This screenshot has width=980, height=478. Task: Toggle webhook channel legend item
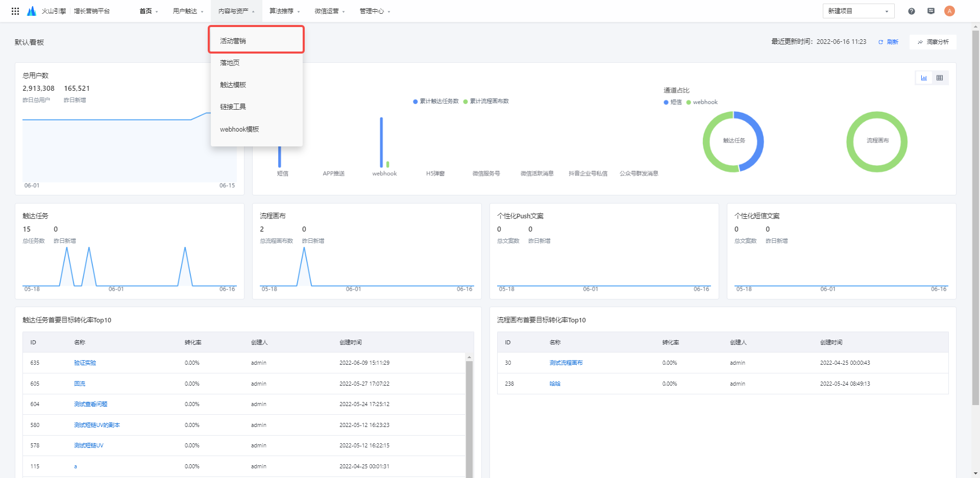(x=702, y=102)
